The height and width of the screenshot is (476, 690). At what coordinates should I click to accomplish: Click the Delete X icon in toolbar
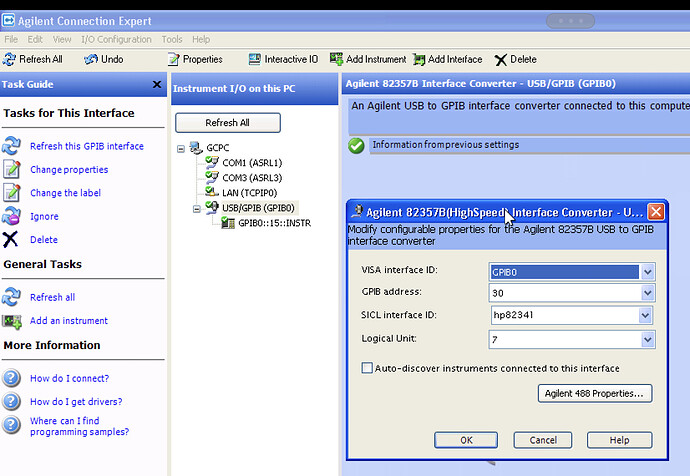(x=501, y=60)
